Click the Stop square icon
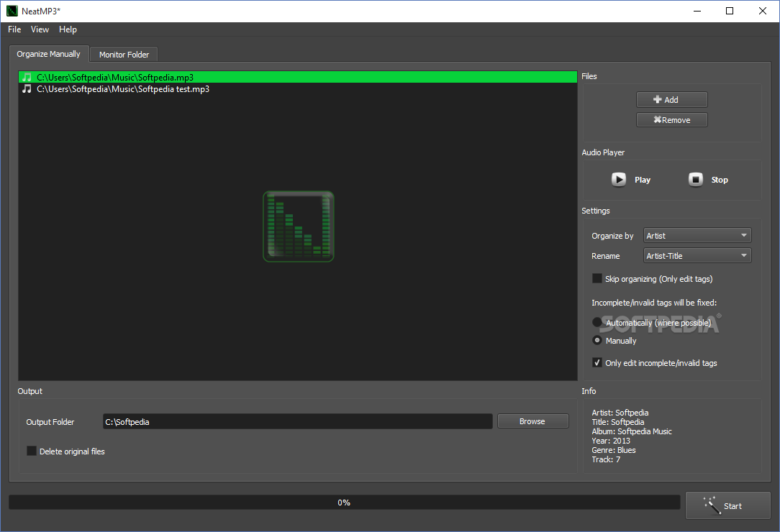The width and height of the screenshot is (780, 532). pyautogui.click(x=695, y=180)
